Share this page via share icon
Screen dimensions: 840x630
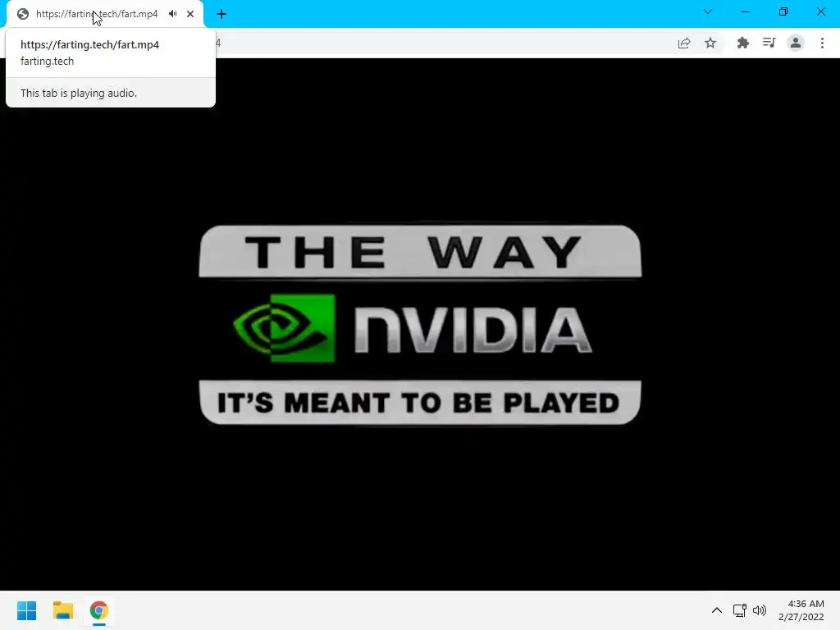[684, 43]
